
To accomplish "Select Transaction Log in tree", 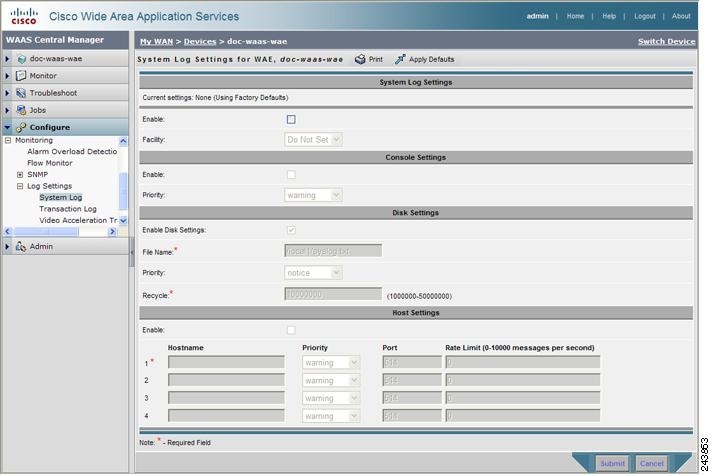I will 68,209.
